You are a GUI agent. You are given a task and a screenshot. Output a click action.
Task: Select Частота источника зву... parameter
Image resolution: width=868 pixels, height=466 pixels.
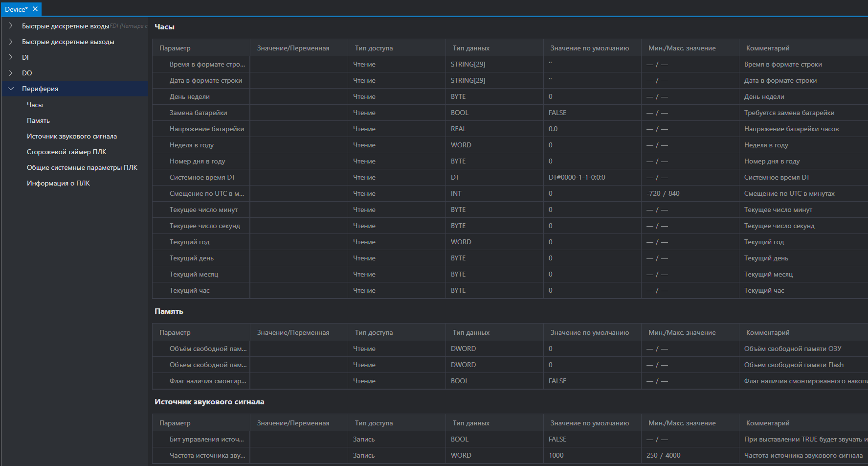tap(207, 455)
